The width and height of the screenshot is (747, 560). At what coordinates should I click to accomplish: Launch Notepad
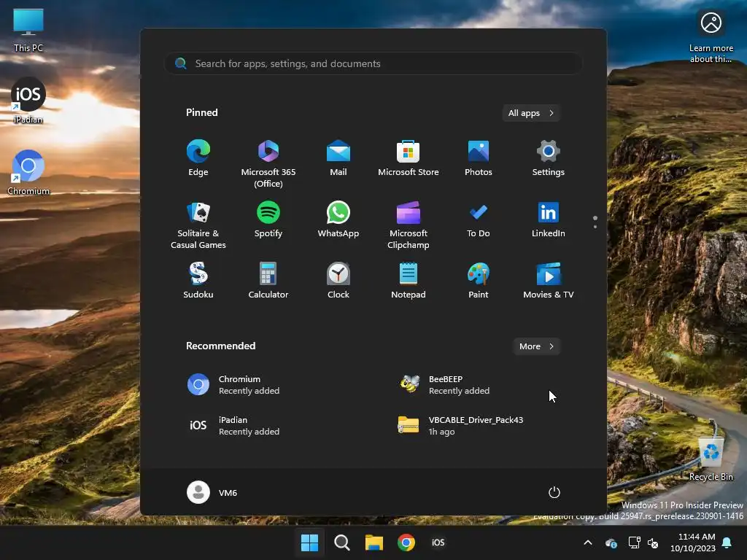[409, 281]
